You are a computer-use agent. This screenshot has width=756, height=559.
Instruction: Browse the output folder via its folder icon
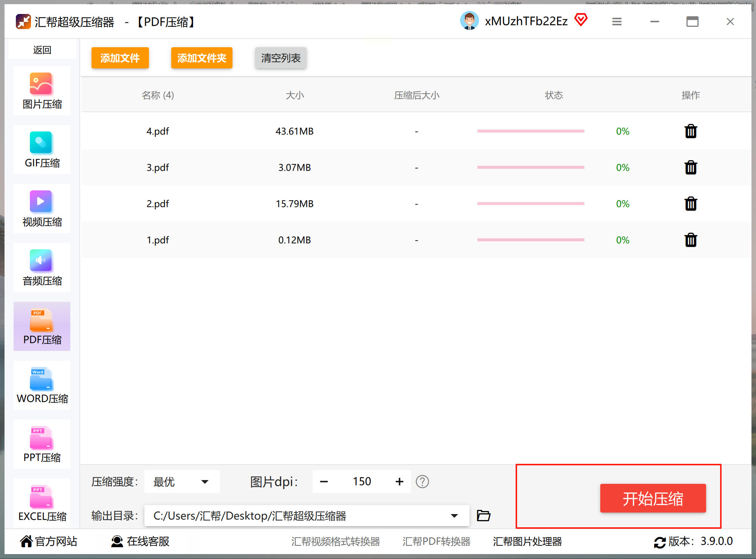point(483,516)
